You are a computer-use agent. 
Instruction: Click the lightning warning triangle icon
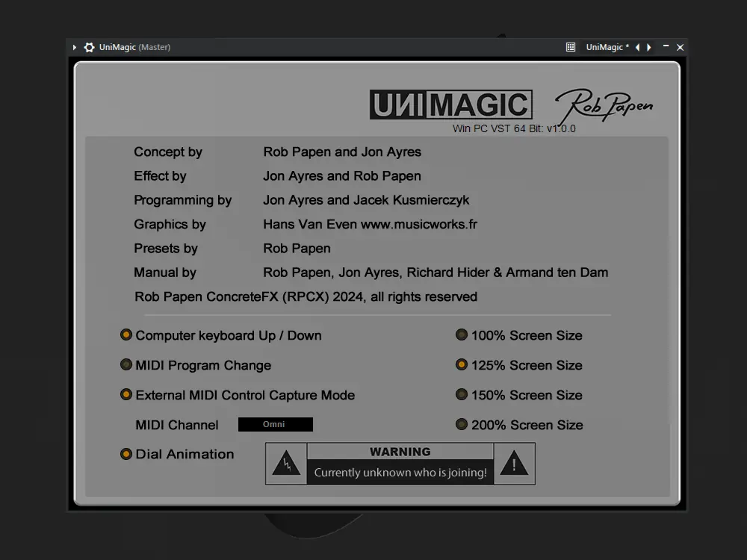(286, 464)
